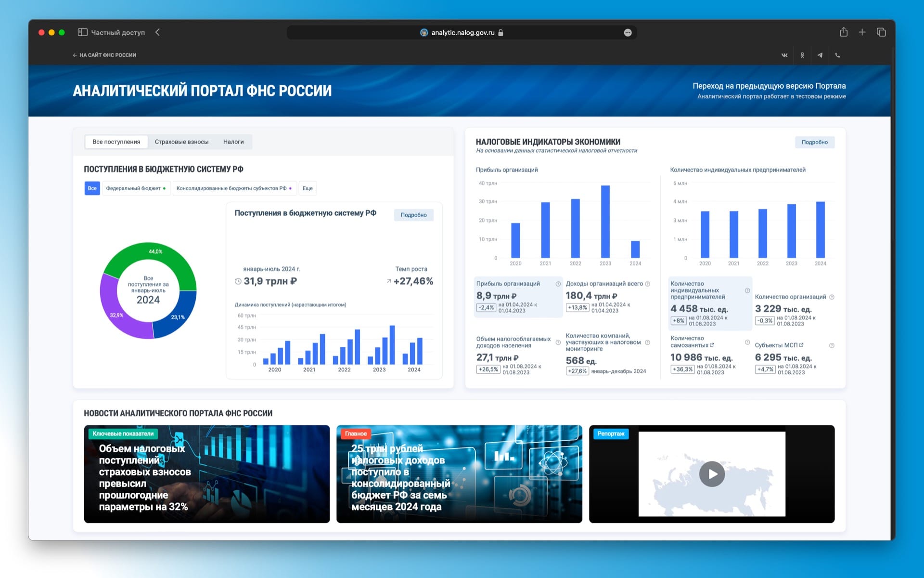Click the growth arrow icon beside +27,46%
The width and height of the screenshot is (924, 578).
coord(389,281)
